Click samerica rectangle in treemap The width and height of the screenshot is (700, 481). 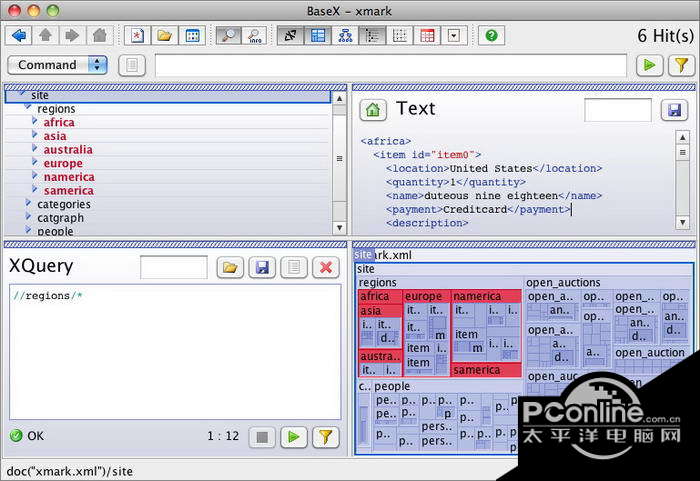[x=486, y=370]
